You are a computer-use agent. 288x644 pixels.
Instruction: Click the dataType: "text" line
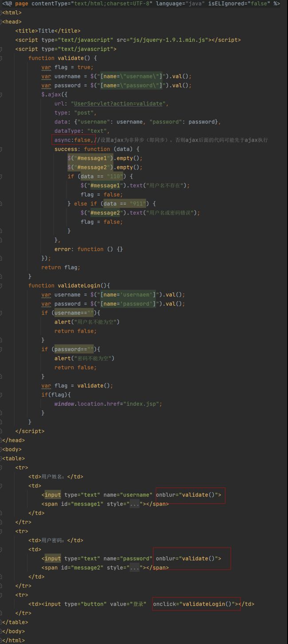pos(82,130)
